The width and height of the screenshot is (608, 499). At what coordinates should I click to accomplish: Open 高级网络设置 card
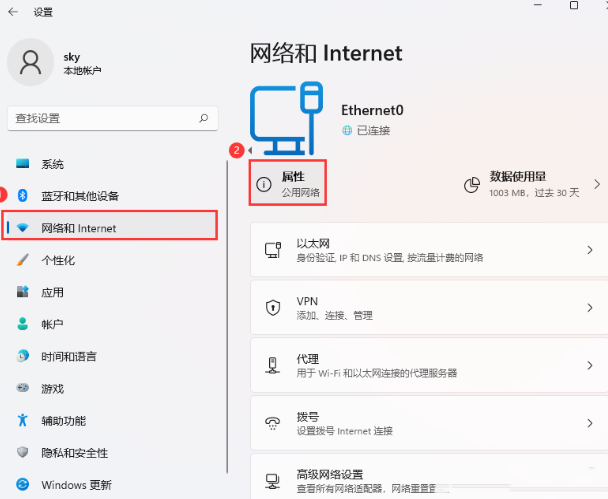[x=429, y=477]
